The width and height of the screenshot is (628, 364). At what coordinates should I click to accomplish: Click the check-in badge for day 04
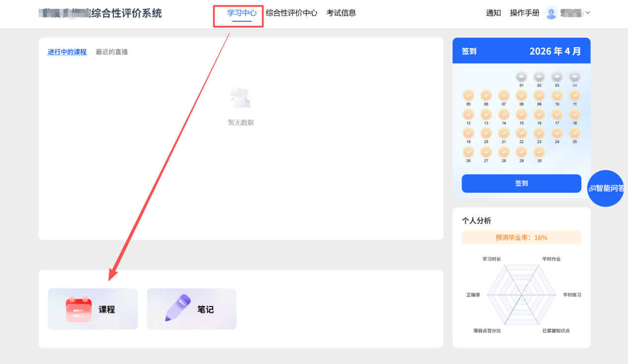pos(574,77)
